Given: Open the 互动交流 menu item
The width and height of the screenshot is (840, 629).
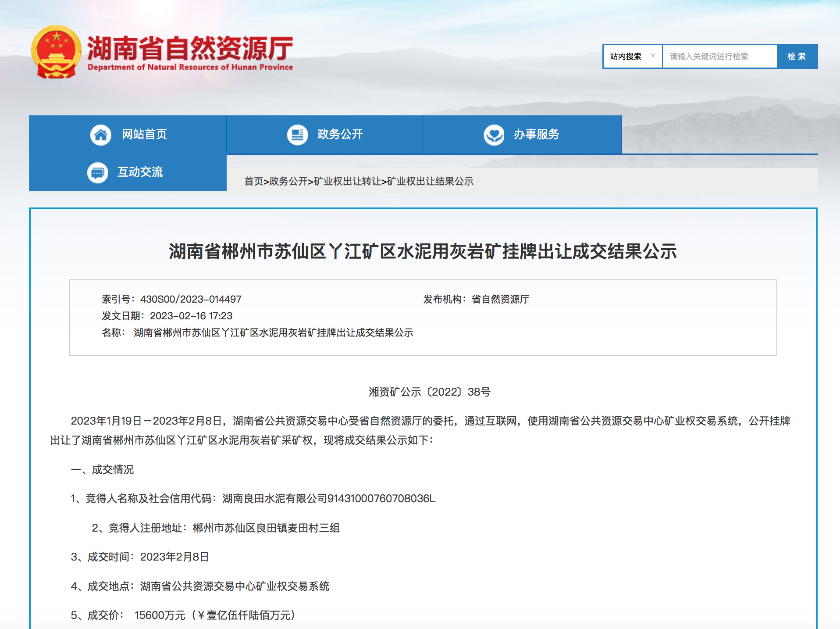Looking at the screenshot, I should coord(128,172).
